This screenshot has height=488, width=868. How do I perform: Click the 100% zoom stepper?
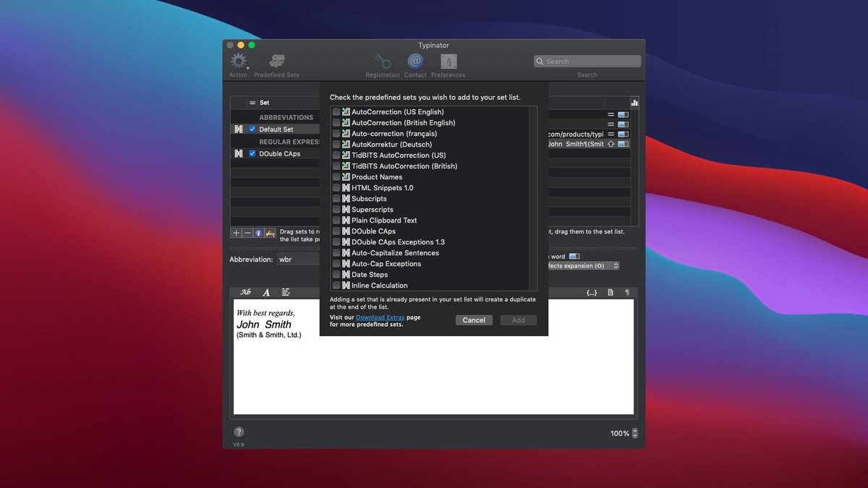click(x=635, y=434)
